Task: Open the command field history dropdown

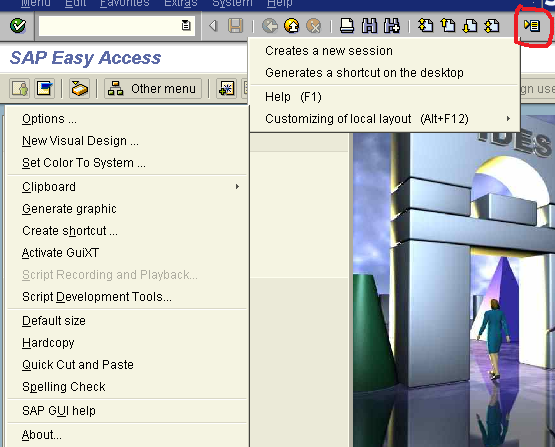Action: pos(186,25)
